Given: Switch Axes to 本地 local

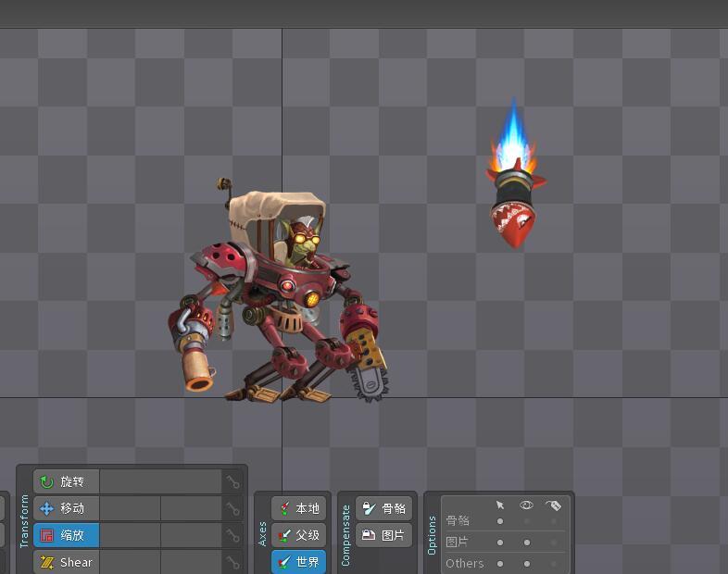Looking at the screenshot, I should point(298,508).
